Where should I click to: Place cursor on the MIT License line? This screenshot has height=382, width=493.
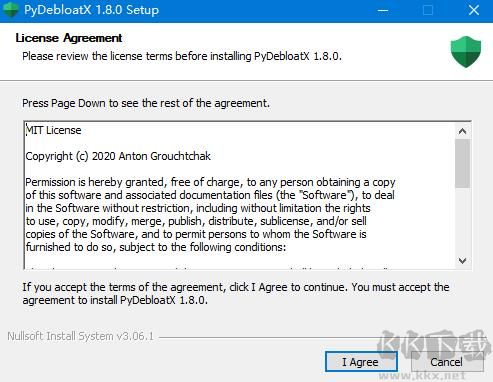click(x=53, y=130)
